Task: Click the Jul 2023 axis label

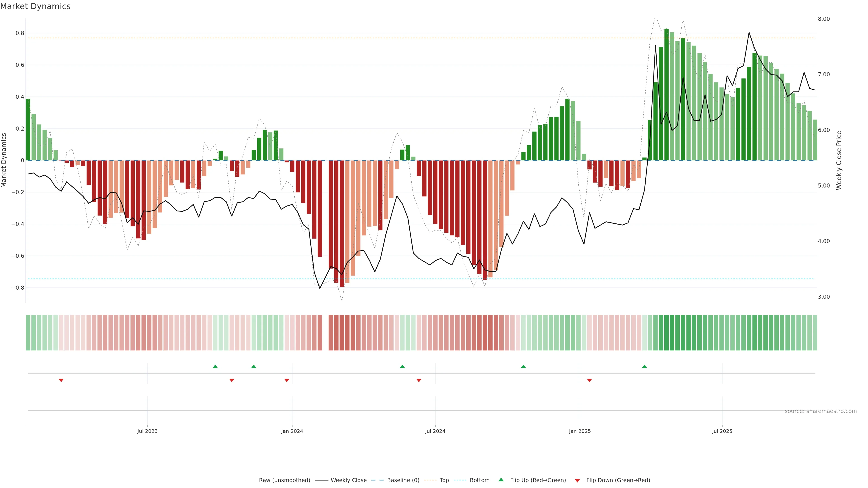Action: pyautogui.click(x=147, y=431)
